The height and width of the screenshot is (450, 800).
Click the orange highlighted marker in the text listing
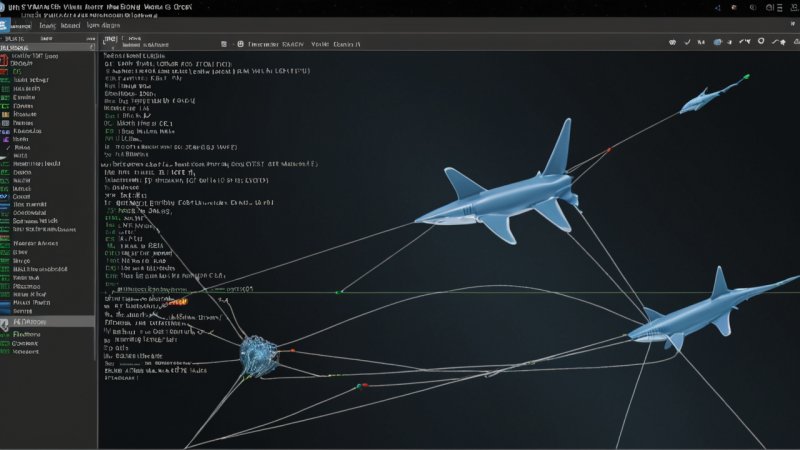178,302
